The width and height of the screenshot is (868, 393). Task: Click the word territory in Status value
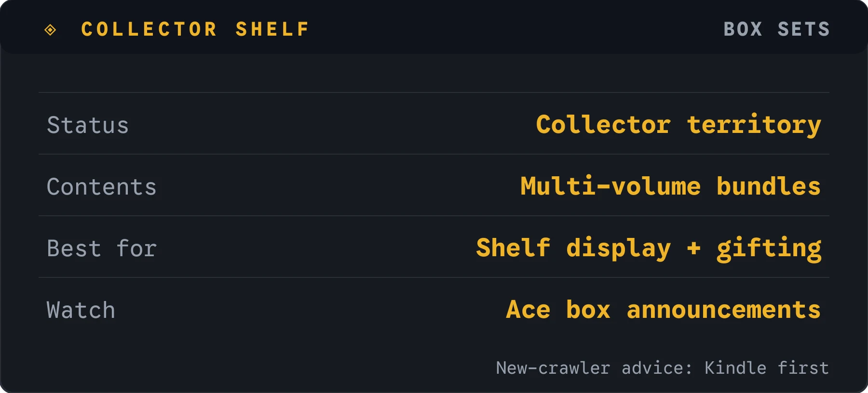click(x=754, y=126)
